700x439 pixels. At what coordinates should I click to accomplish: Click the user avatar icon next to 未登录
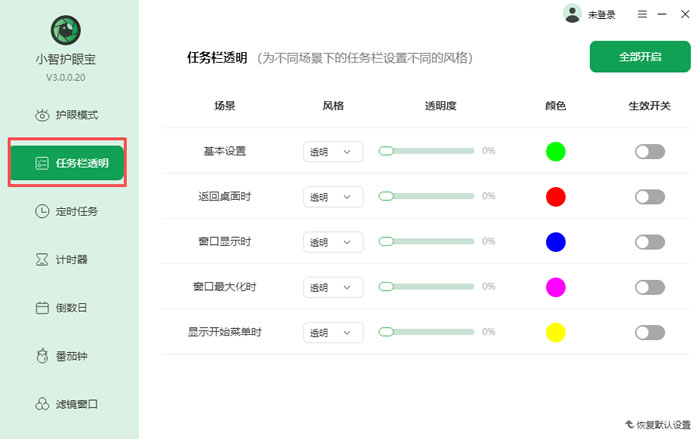coord(572,14)
